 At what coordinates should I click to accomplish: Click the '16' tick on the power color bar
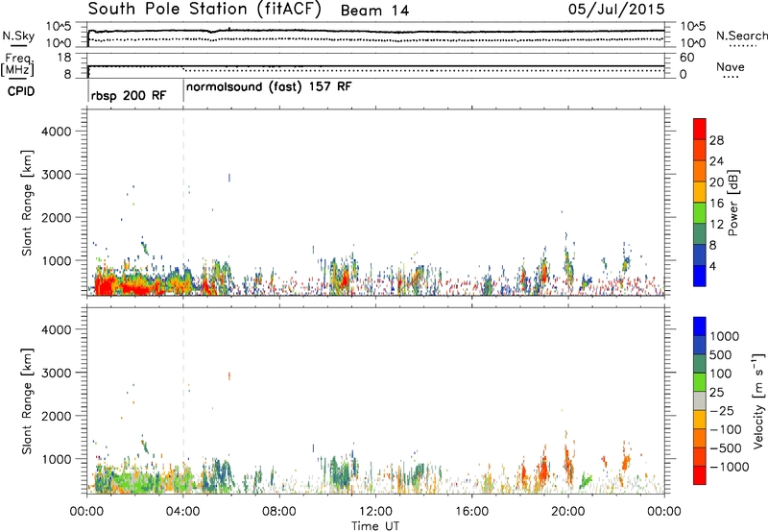(716, 204)
